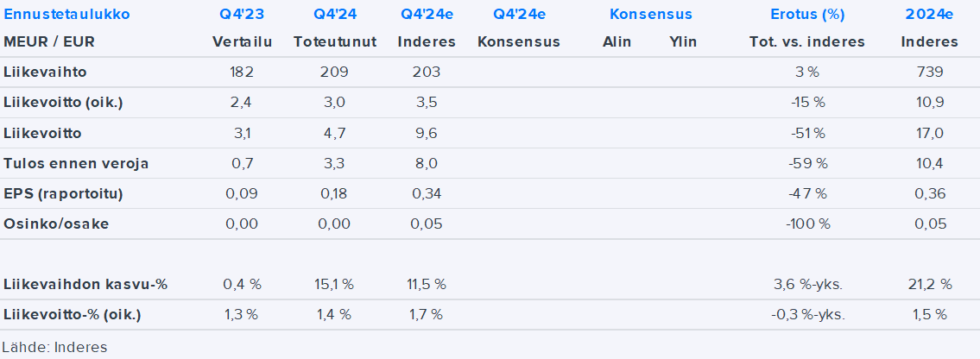Click the -51 % difference value
Viewport: 980px width, 359px height.
pos(807,133)
